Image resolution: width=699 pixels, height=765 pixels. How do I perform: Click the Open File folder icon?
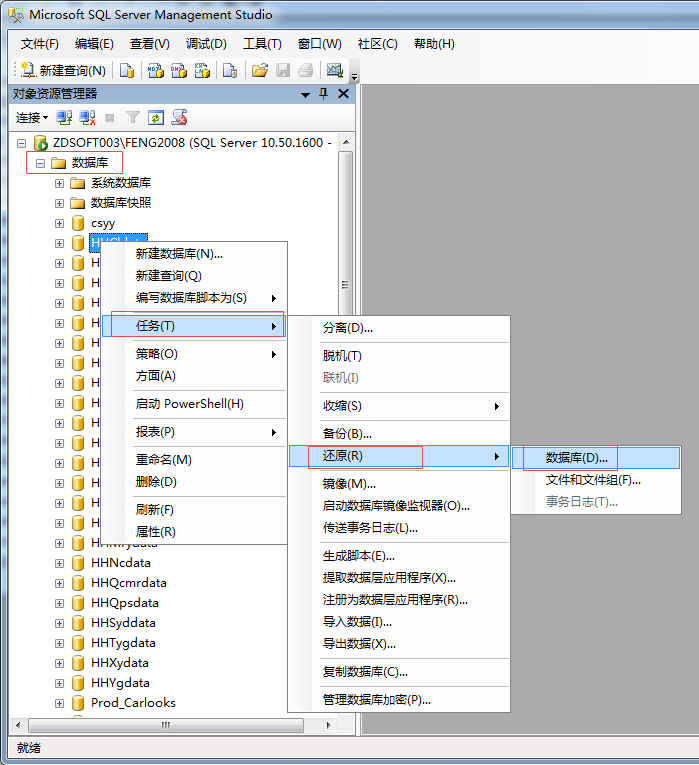pyautogui.click(x=260, y=71)
